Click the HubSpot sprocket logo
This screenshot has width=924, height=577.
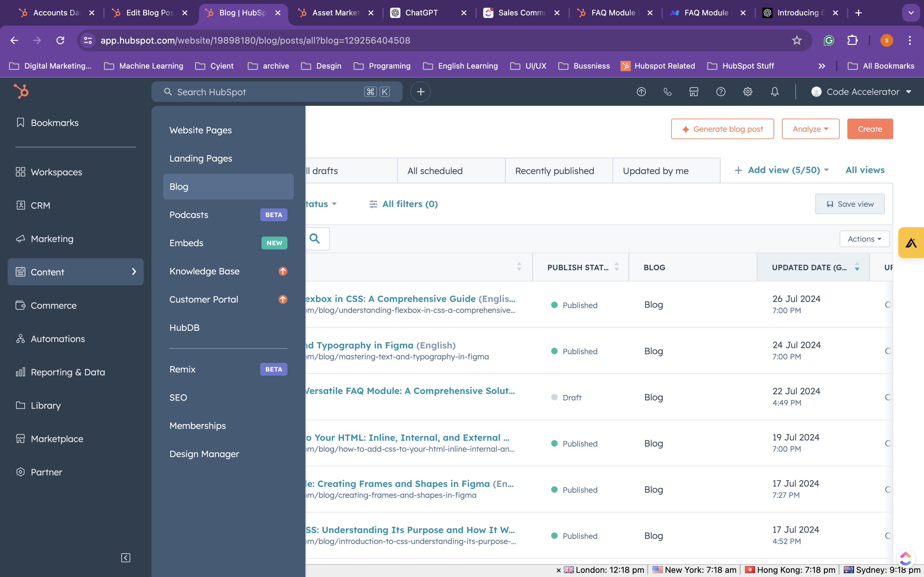21,92
